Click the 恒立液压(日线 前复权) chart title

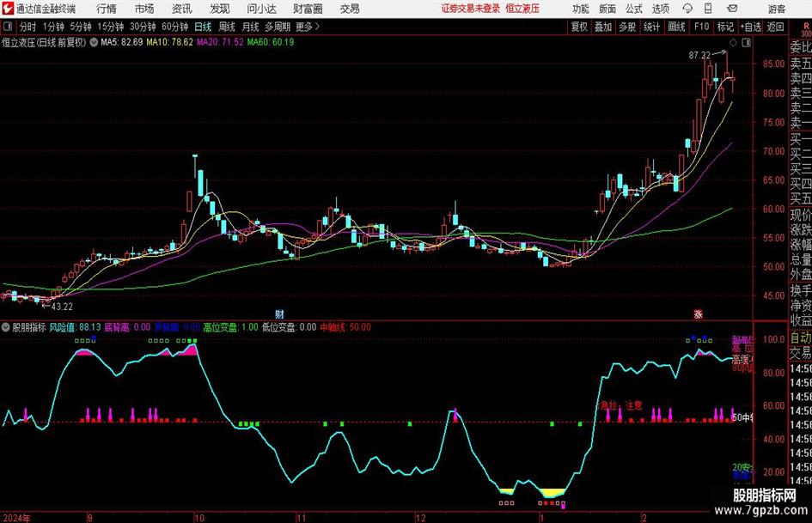click(44, 42)
